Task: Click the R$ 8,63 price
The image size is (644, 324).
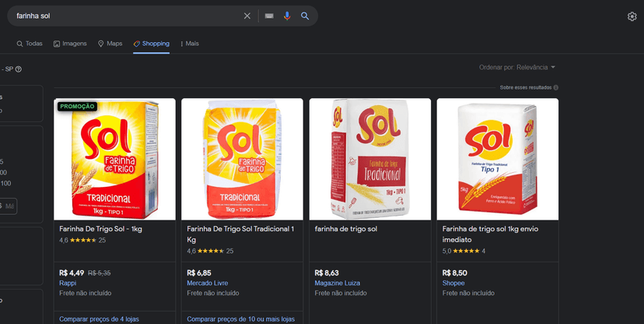Action: click(327, 273)
